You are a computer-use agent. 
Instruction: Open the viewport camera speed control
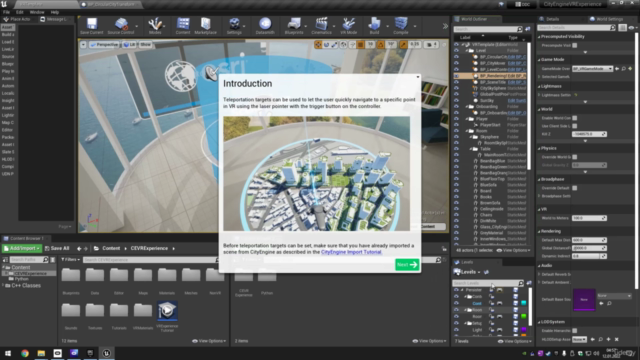pyautogui.click(x=431, y=44)
